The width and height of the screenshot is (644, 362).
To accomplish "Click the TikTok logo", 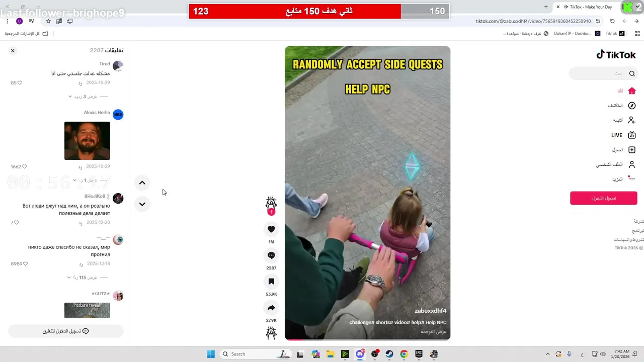I will 616,55.
